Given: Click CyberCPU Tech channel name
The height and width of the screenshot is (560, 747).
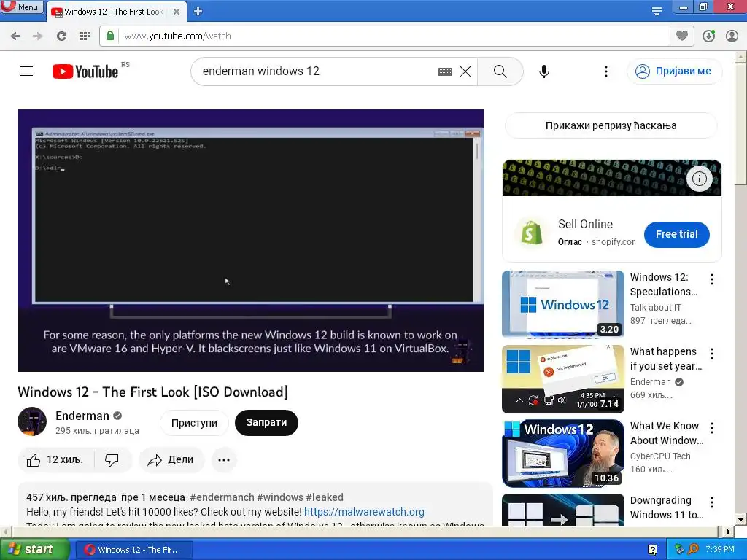Looking at the screenshot, I should [x=660, y=456].
